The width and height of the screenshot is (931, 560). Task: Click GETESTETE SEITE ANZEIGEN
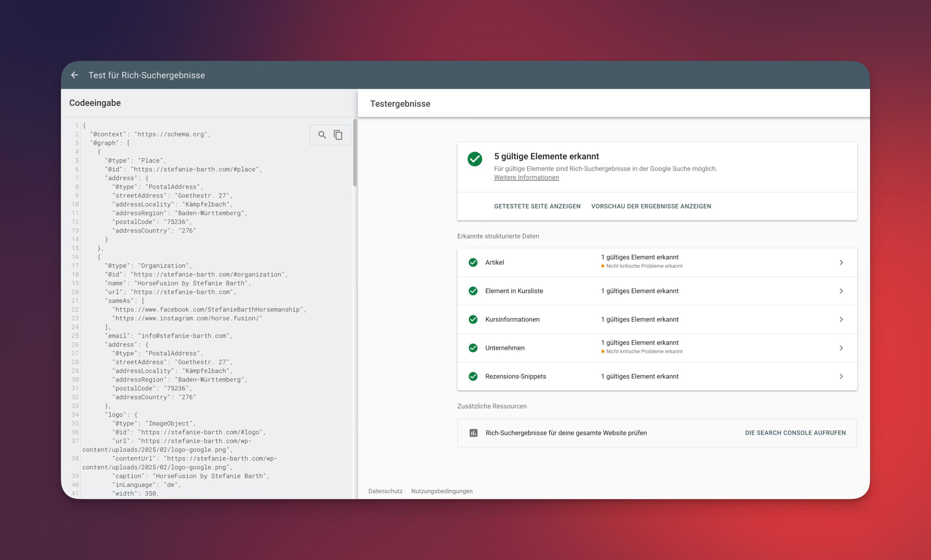click(x=537, y=207)
